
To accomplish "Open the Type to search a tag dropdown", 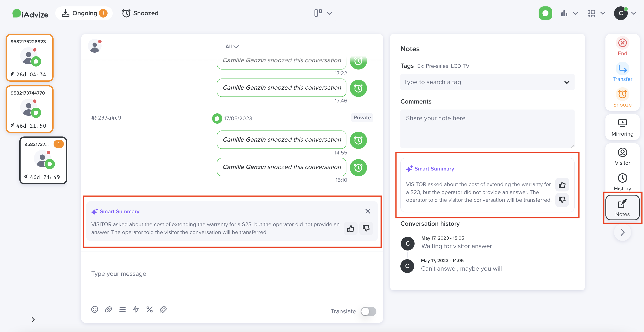I will click(487, 82).
